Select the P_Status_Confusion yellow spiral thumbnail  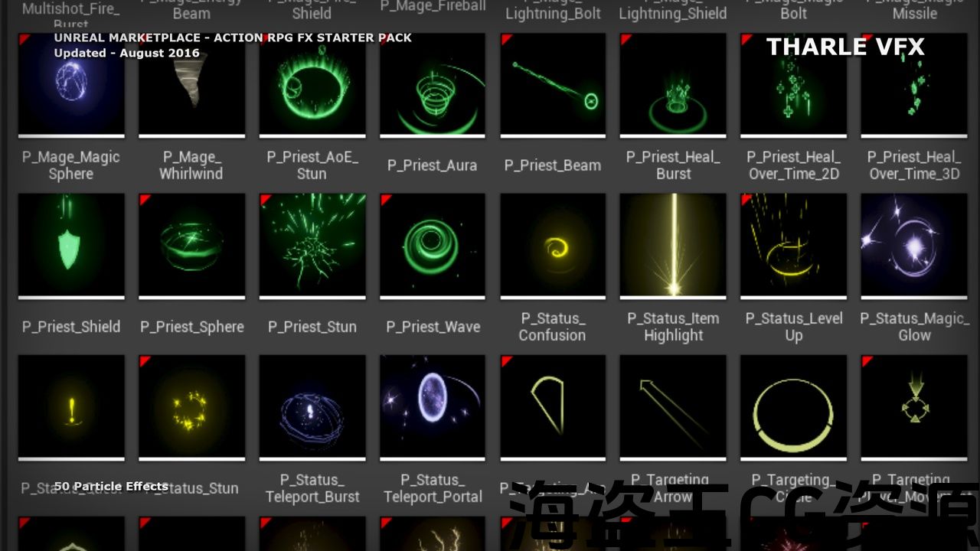pos(553,245)
